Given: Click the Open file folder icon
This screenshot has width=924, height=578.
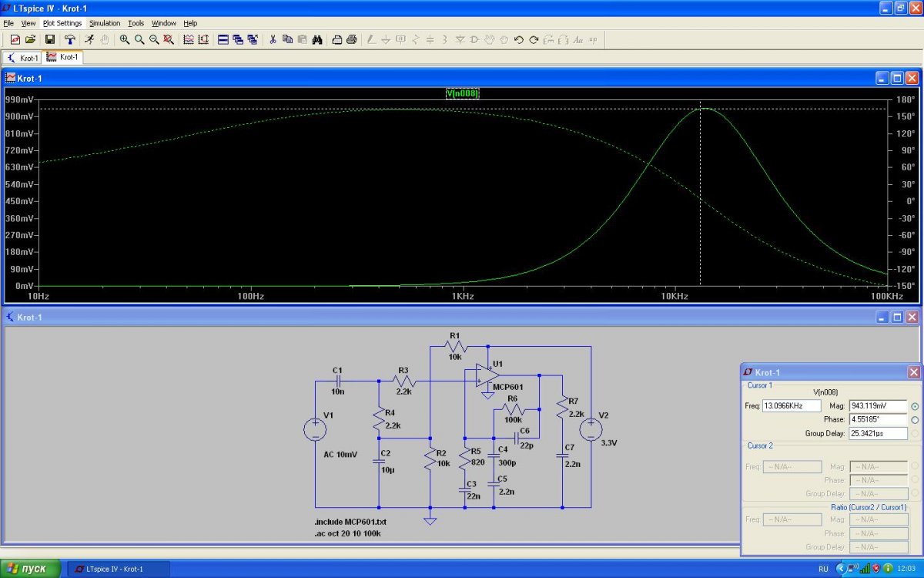Looking at the screenshot, I should (31, 39).
